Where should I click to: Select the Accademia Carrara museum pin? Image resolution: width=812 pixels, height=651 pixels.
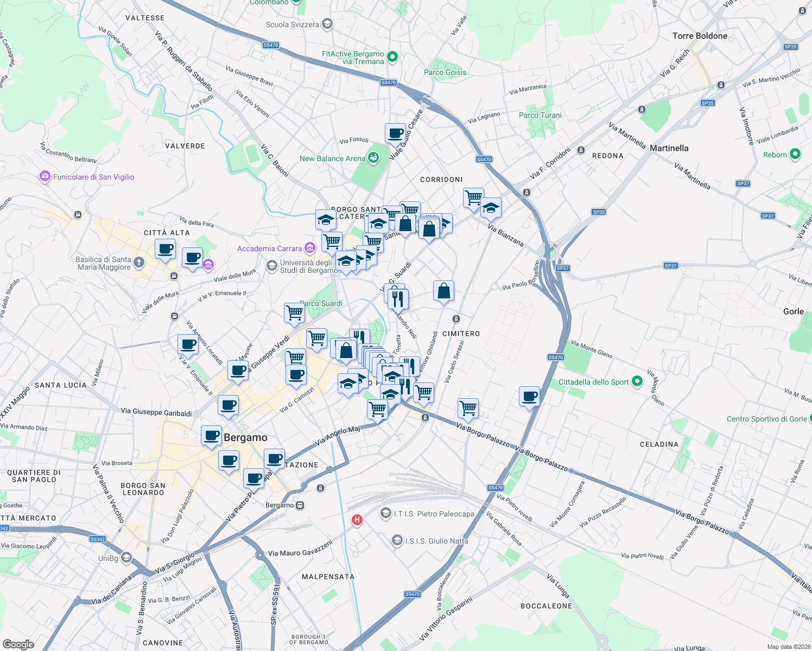click(x=309, y=248)
